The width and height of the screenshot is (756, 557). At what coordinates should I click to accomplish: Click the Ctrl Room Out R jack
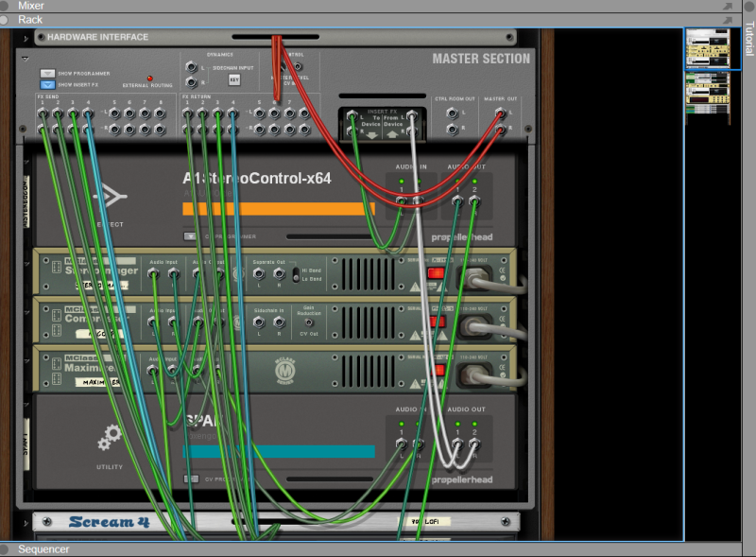pyautogui.click(x=453, y=129)
